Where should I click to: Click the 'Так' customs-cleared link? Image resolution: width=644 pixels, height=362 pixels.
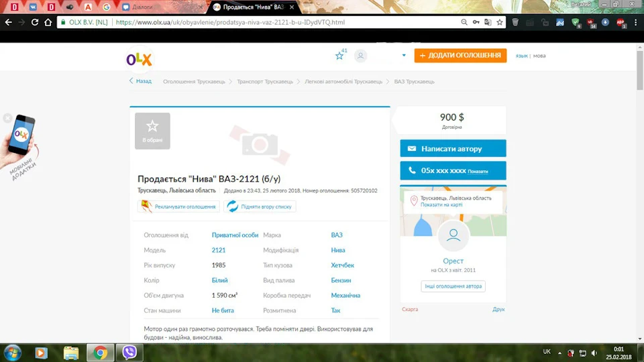[335, 310]
